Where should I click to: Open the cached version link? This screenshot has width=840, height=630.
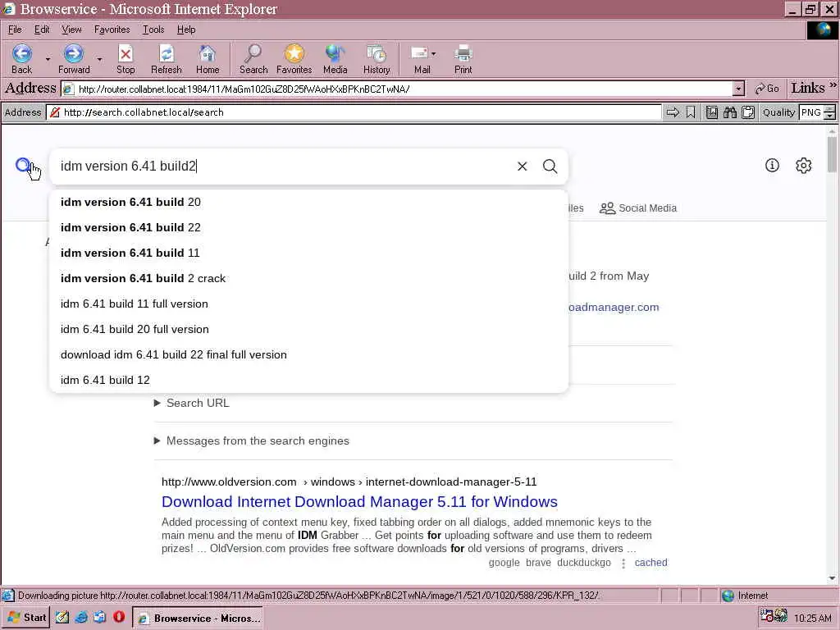pyautogui.click(x=651, y=563)
